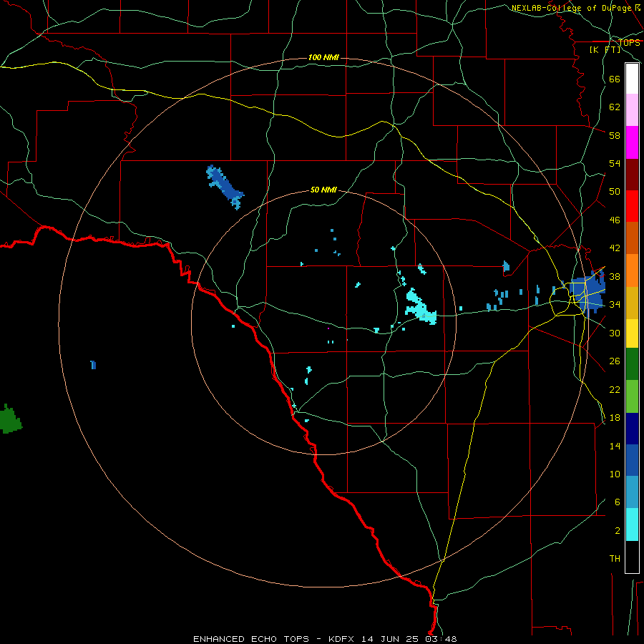Click the tiny magenta pixel near radar center

(328, 328)
